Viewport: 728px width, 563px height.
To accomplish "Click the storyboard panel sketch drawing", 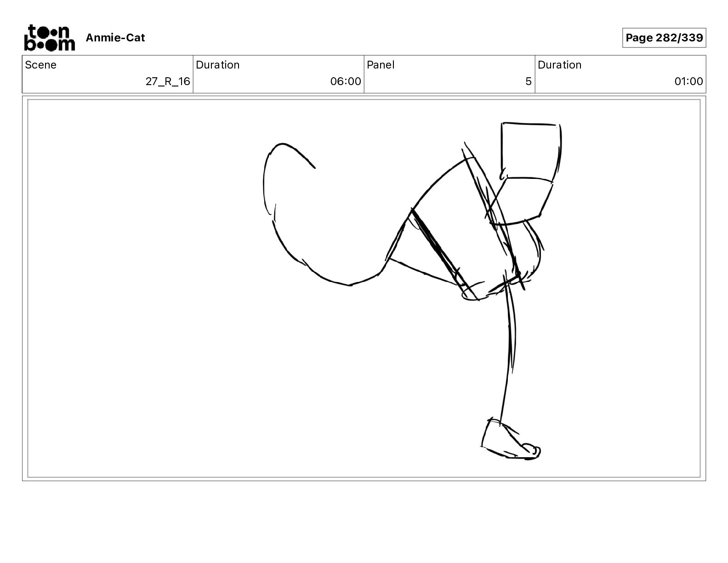I will [x=364, y=288].
